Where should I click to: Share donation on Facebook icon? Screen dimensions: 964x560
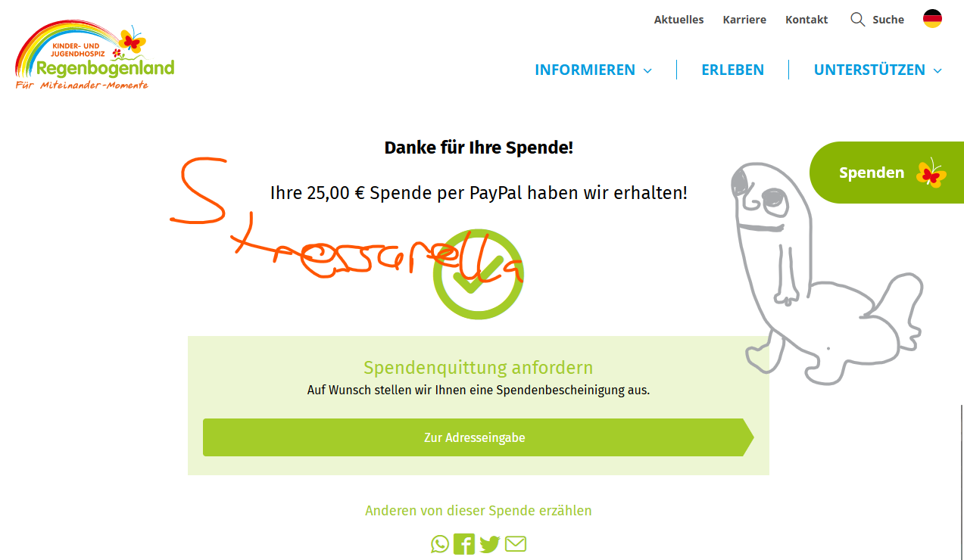coord(464,544)
